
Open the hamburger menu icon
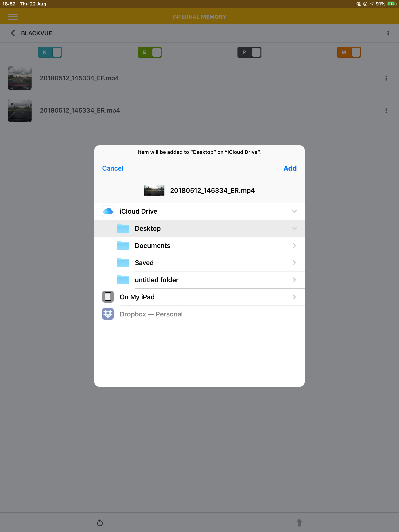[x=13, y=17]
